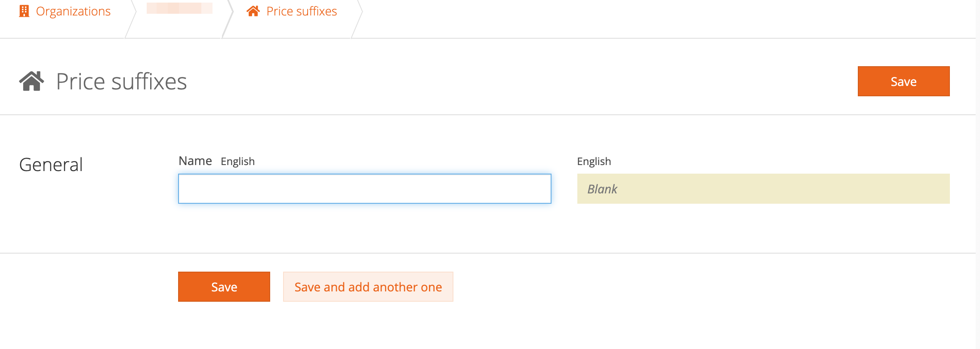980x349 pixels.
Task: Click the yellow Blank preview field
Action: tap(763, 189)
